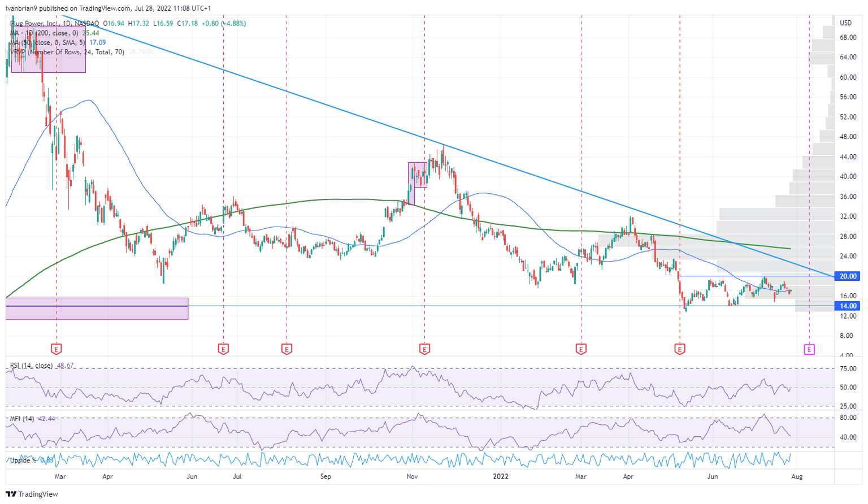Click the 36.00 price axis label
This screenshot has height=504, width=868.
tap(848, 197)
